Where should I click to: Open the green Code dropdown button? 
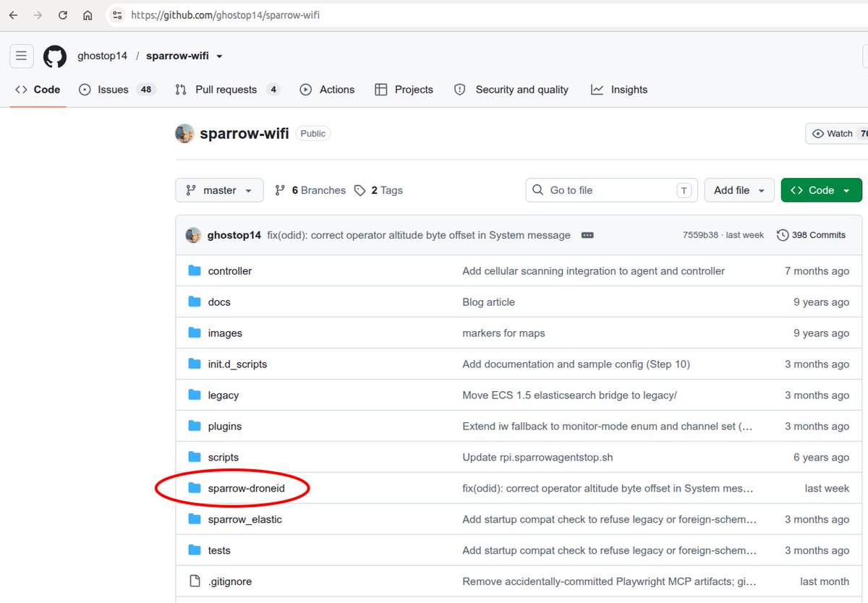pyautogui.click(x=821, y=190)
